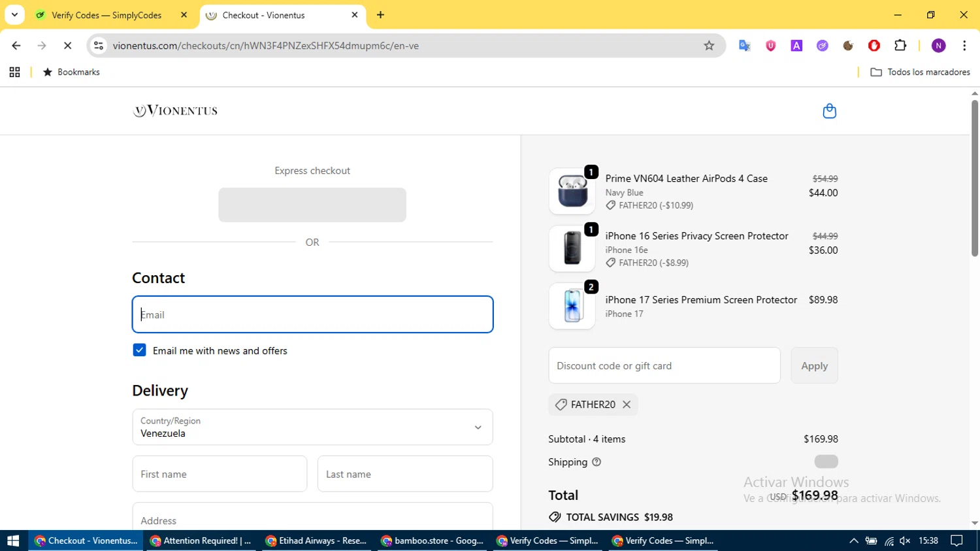Click the browser address bar URL

click(266, 46)
